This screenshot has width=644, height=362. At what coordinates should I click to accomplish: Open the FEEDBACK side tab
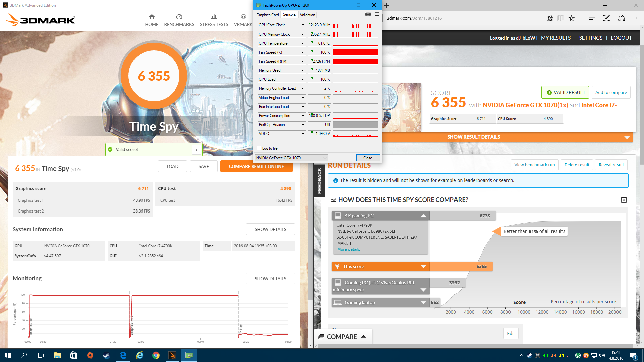(x=319, y=181)
